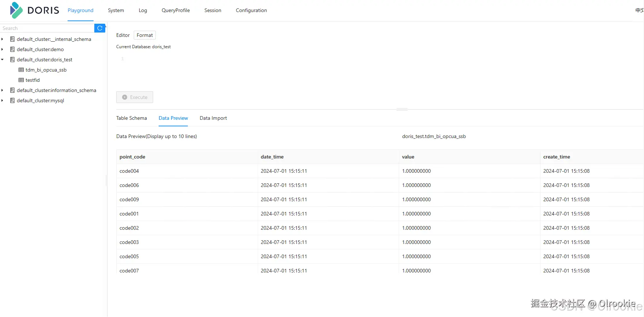
Task: Click doris_test.tdm_bi_opcua_ssb table name text
Action: [434, 136]
